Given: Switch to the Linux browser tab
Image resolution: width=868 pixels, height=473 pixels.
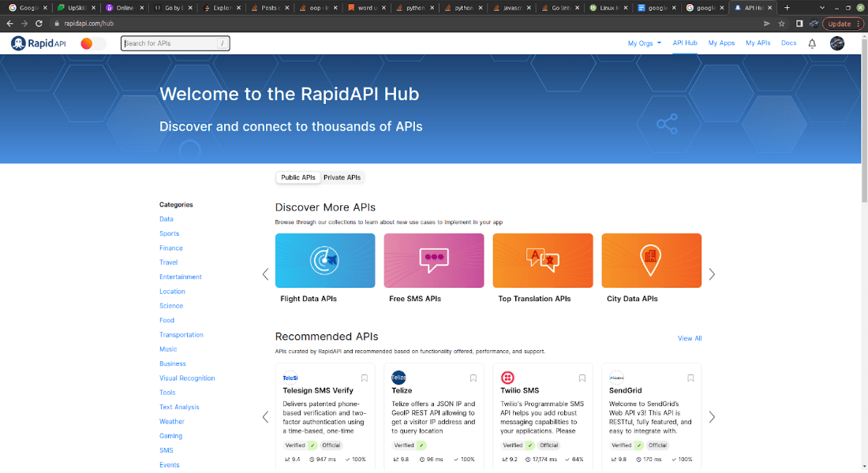Looking at the screenshot, I should tap(608, 8).
